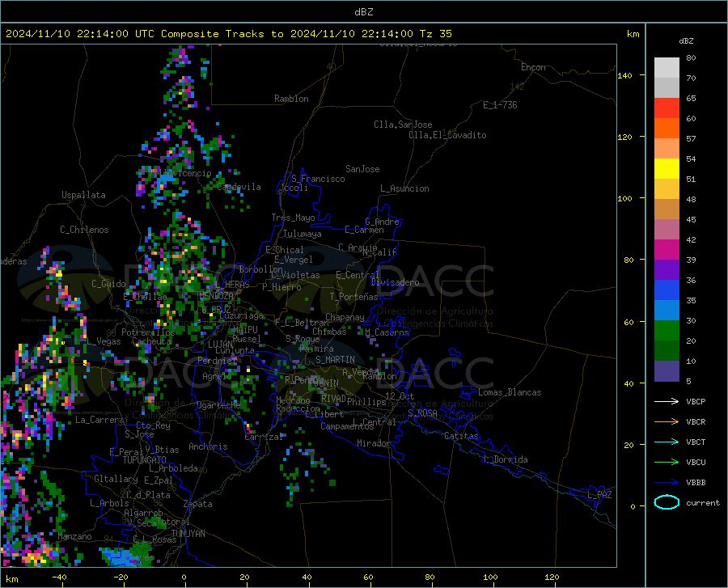Click the Tres_Mayo label
This screenshot has width=728, height=588.
tap(293, 218)
